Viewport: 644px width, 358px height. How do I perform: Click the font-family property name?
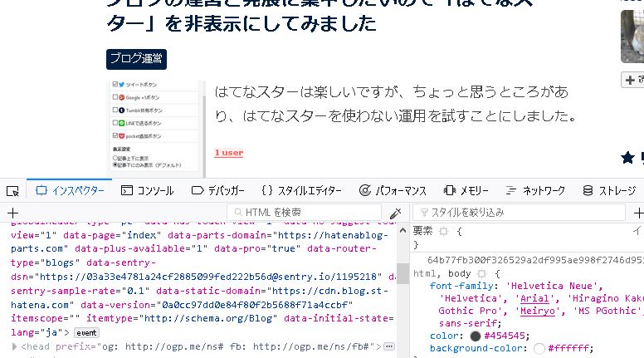coord(461,286)
